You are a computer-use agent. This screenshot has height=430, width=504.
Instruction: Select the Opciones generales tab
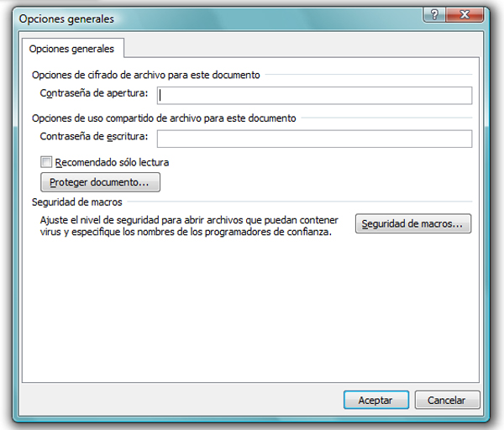(71, 49)
